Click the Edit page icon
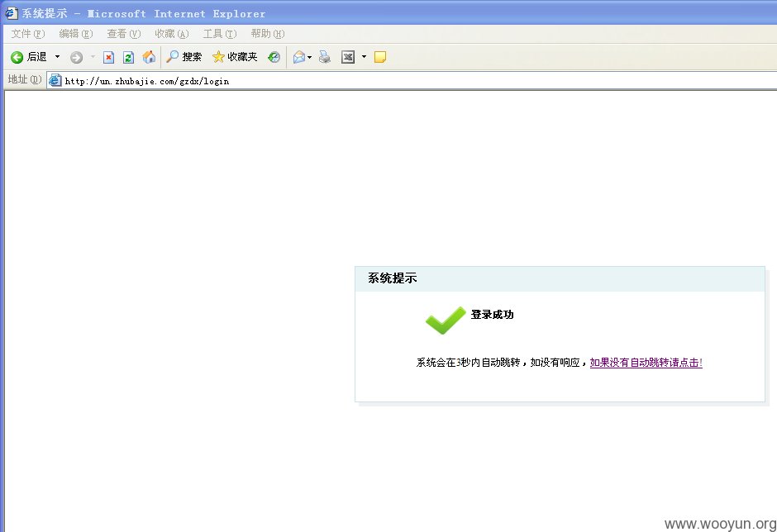 pos(348,58)
